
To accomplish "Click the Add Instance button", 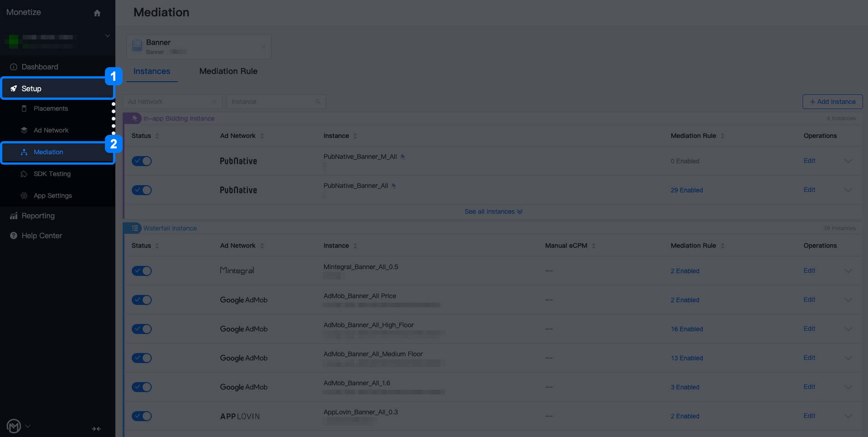I will 833,102.
